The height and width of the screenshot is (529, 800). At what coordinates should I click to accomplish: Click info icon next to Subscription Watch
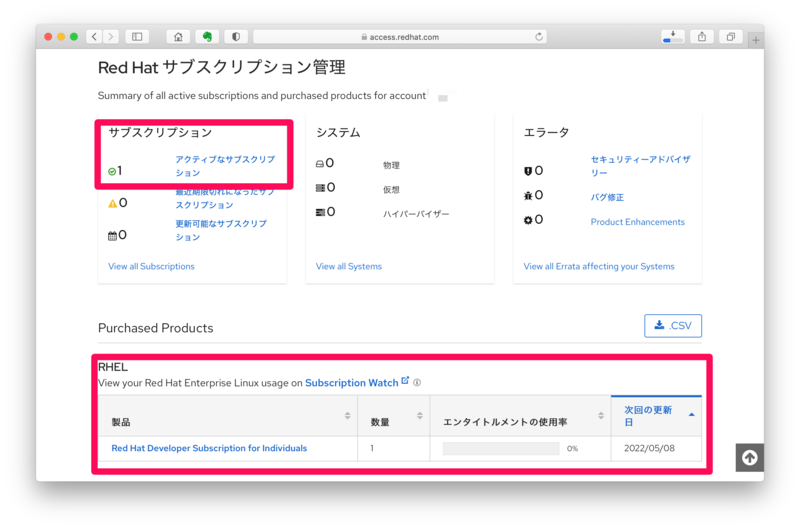click(x=417, y=383)
